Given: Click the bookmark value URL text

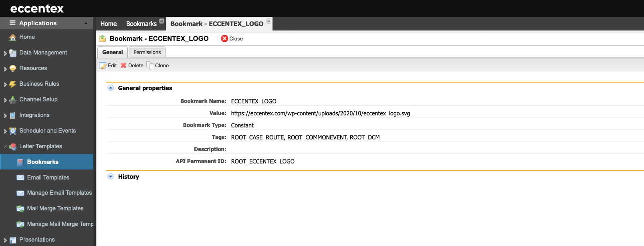Looking at the screenshot, I should (x=321, y=113).
